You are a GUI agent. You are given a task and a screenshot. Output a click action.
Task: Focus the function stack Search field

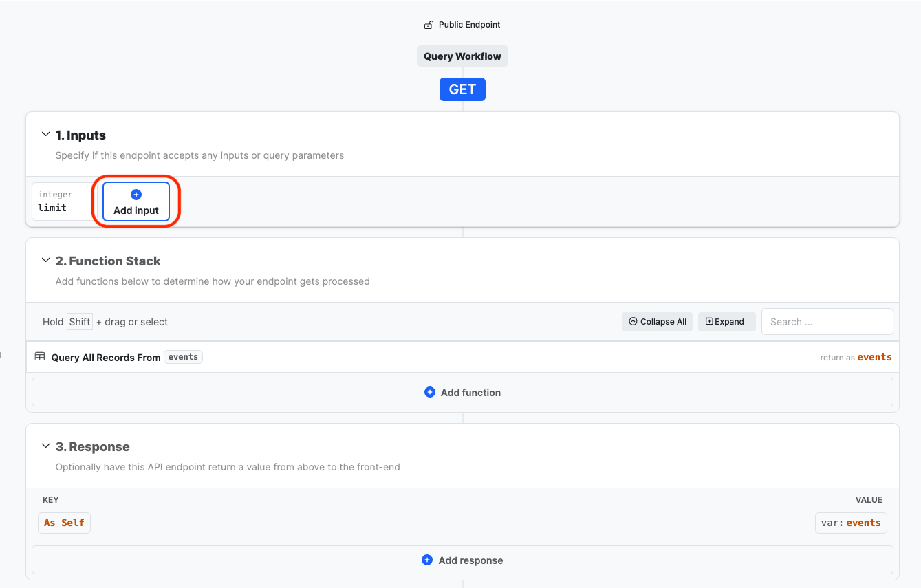[x=827, y=321]
